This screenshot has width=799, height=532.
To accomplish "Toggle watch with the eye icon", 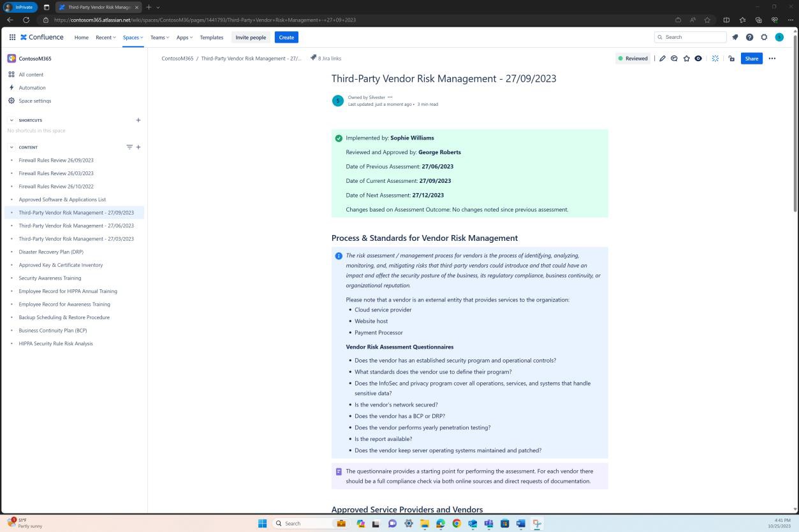I will [x=698, y=58].
